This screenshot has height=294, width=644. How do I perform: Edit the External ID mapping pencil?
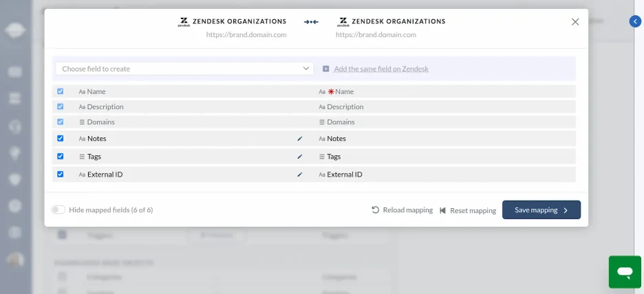tap(299, 174)
